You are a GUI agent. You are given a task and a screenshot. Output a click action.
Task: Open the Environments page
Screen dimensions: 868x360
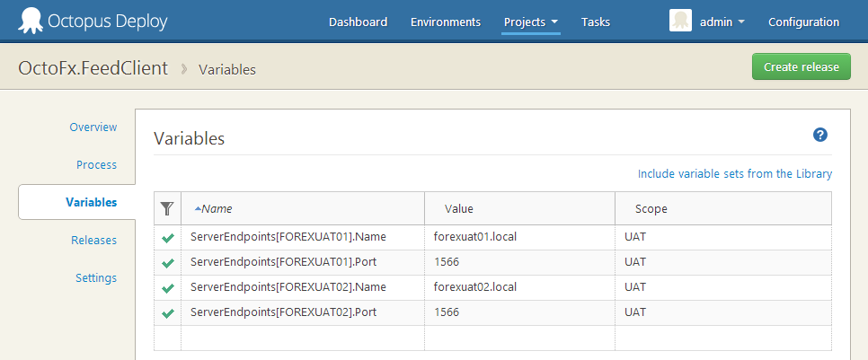(446, 22)
